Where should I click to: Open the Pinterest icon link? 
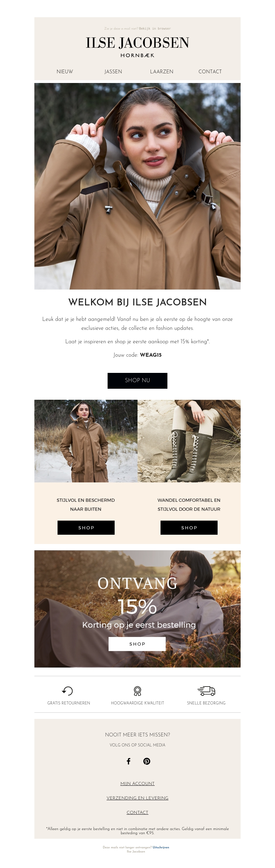point(147,761)
